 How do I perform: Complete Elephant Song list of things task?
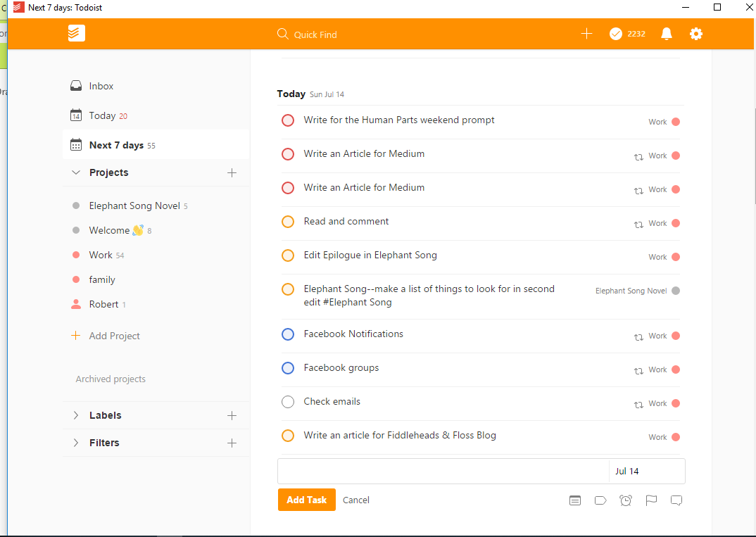[x=288, y=289]
